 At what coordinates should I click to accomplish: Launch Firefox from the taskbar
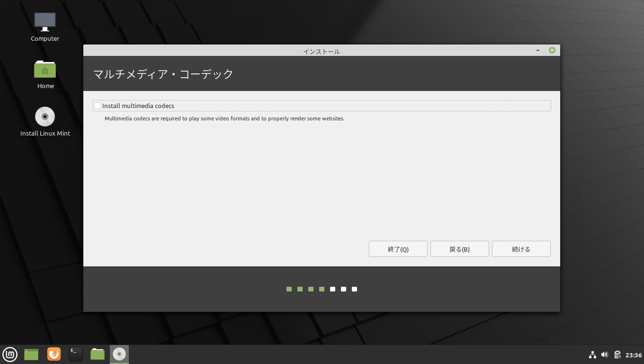point(54,354)
